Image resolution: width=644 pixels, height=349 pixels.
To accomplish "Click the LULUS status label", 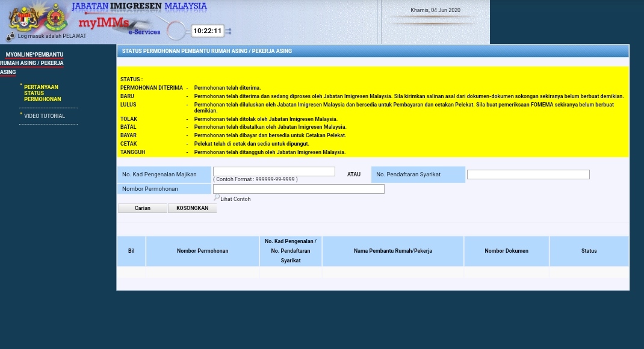I will (x=128, y=105).
